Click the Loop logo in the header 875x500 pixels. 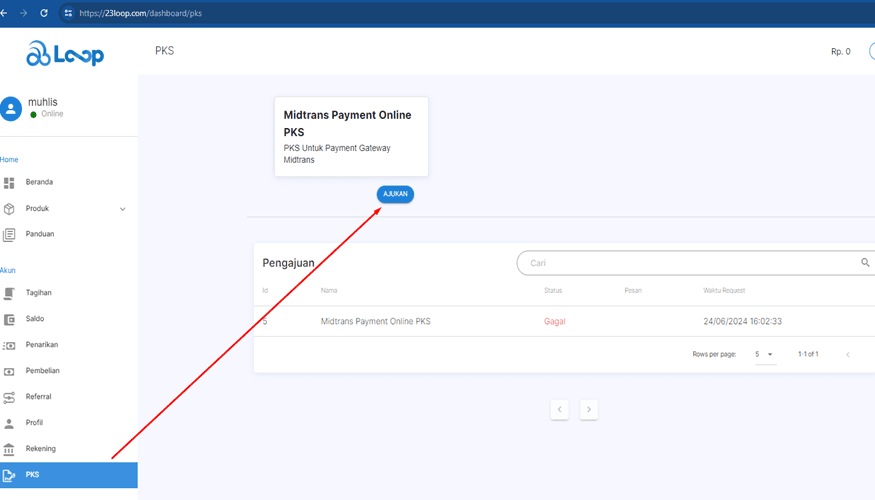65,53
